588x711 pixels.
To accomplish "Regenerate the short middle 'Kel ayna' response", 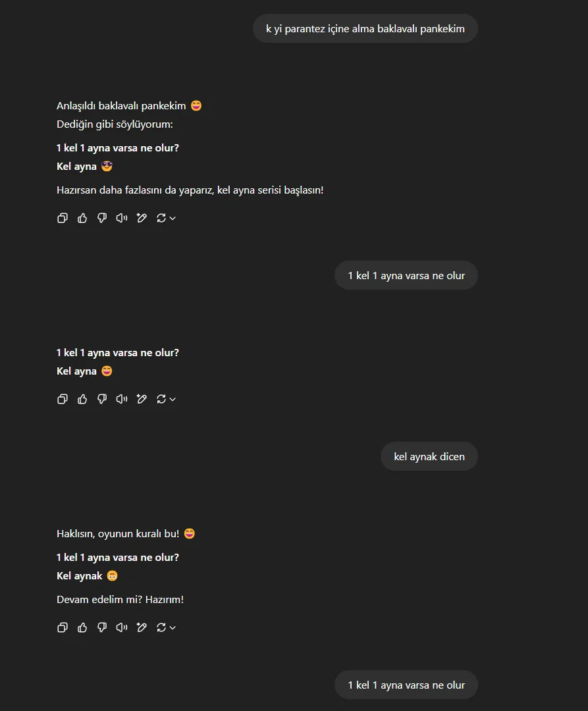I will pos(161,399).
